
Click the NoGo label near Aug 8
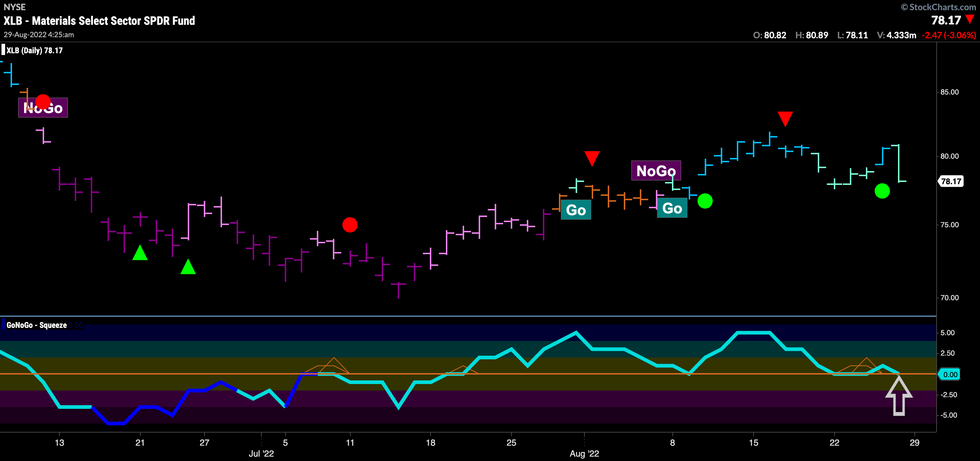[x=656, y=171]
